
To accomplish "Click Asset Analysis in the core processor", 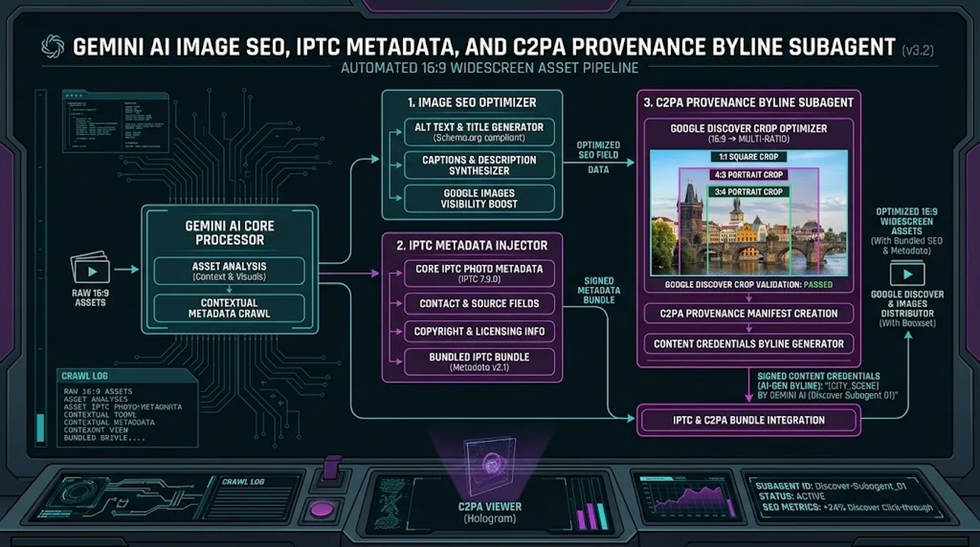I will coord(229,271).
